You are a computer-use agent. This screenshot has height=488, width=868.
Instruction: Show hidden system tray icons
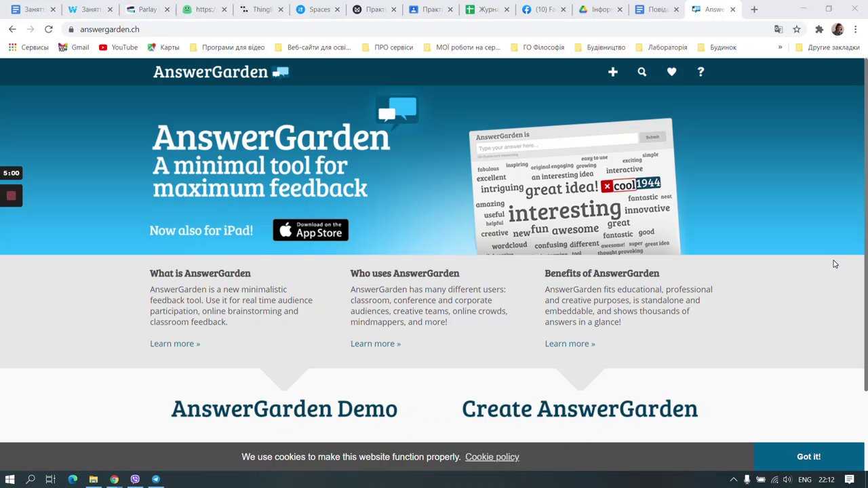point(733,479)
